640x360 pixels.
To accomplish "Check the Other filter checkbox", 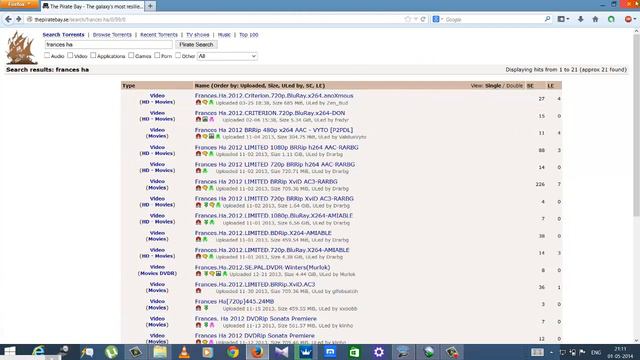I will pos(178,55).
